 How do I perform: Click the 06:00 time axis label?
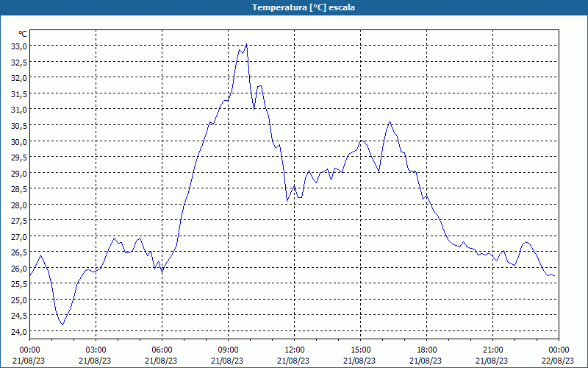click(x=162, y=350)
